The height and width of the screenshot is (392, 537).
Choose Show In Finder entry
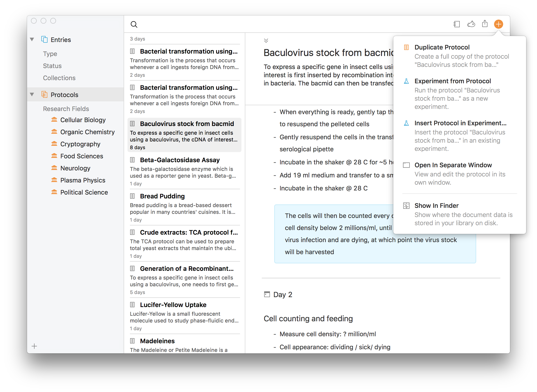pos(459,214)
